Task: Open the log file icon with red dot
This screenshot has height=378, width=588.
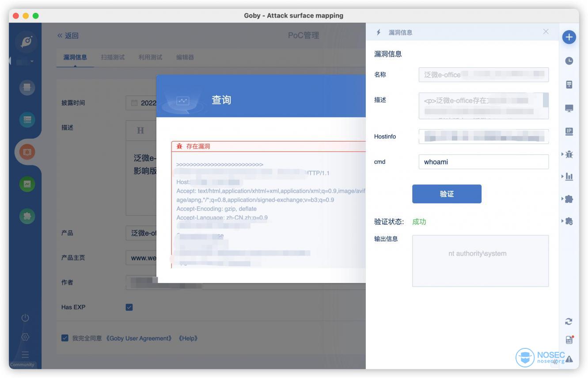Action: click(569, 340)
